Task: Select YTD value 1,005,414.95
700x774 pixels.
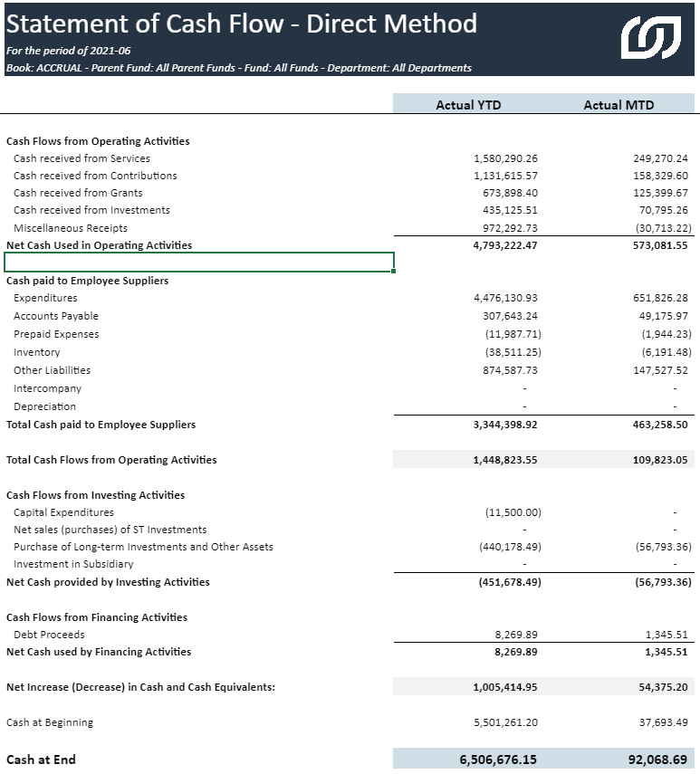Action: tap(505, 687)
